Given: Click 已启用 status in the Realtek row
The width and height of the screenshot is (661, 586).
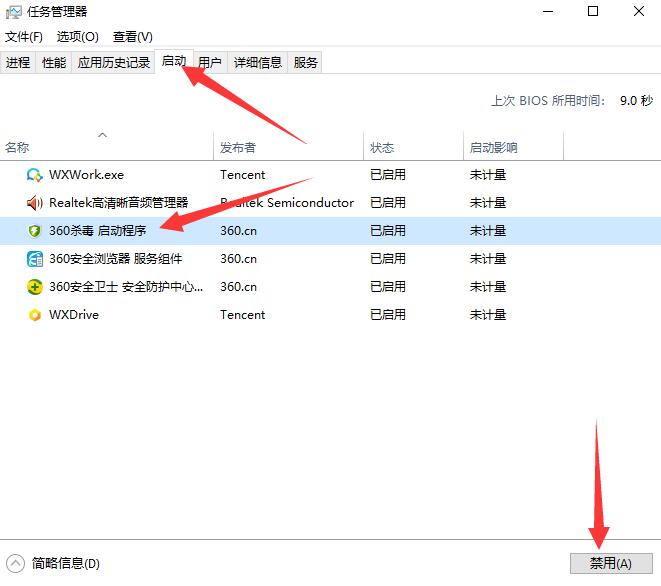Looking at the screenshot, I should point(388,203).
